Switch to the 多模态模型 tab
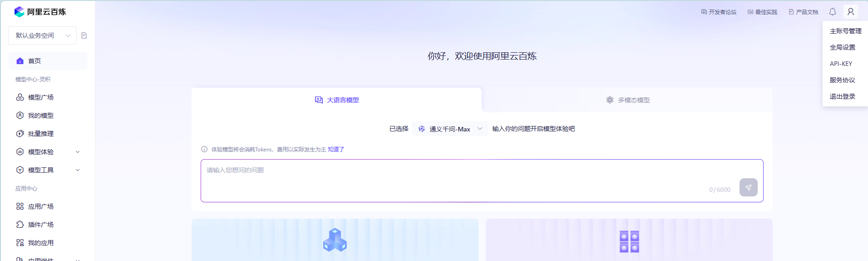 [x=628, y=100]
